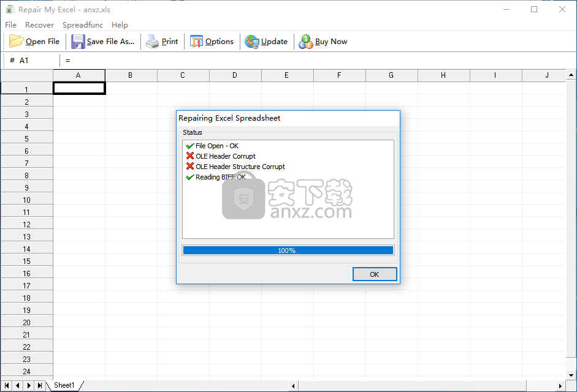Select column header D
Screen dimensions: 577x392
tap(235, 75)
